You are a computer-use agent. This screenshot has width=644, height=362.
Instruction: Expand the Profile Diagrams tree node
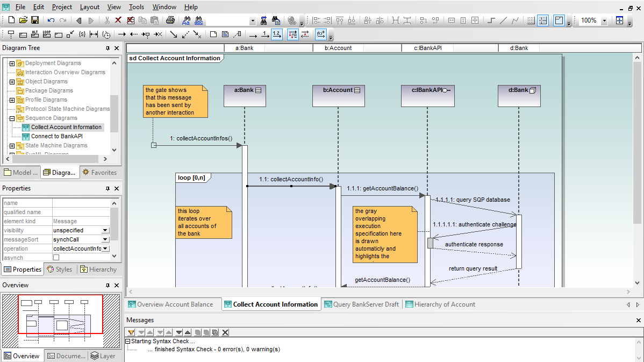12,100
